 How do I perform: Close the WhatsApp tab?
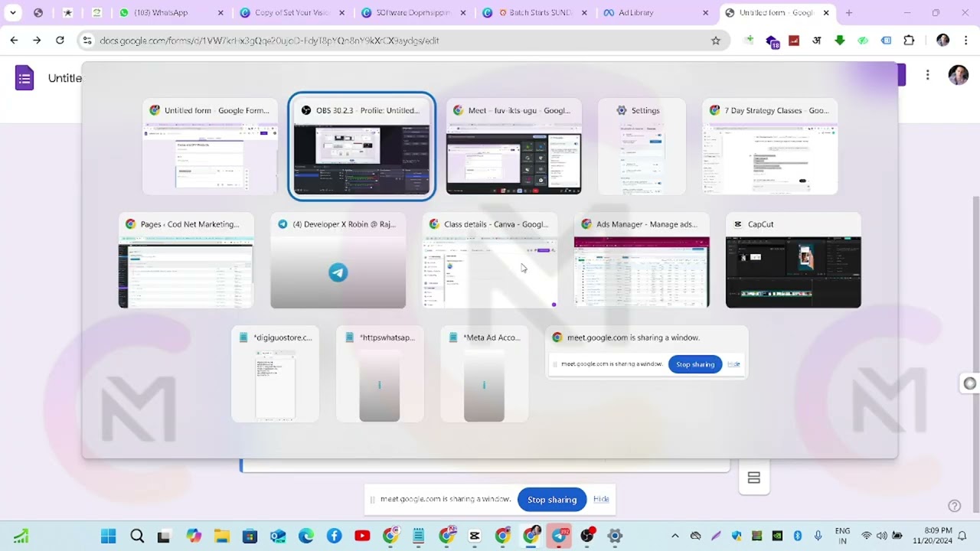[220, 13]
